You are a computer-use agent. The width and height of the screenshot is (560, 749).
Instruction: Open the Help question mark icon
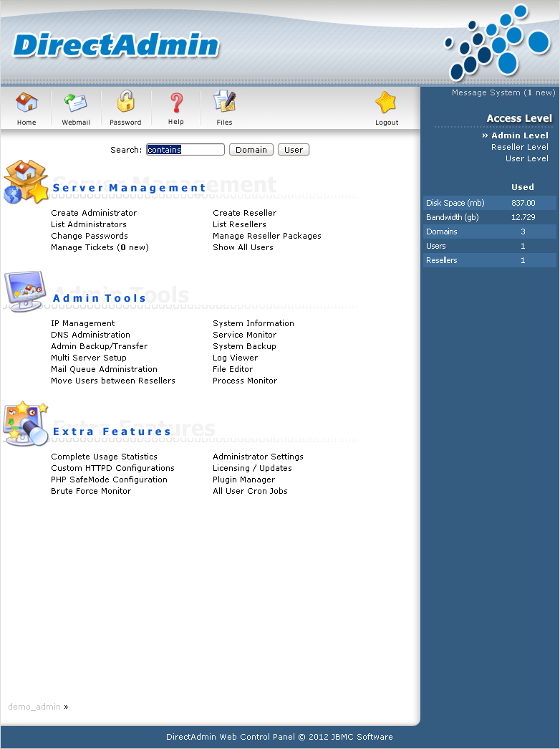click(x=176, y=103)
